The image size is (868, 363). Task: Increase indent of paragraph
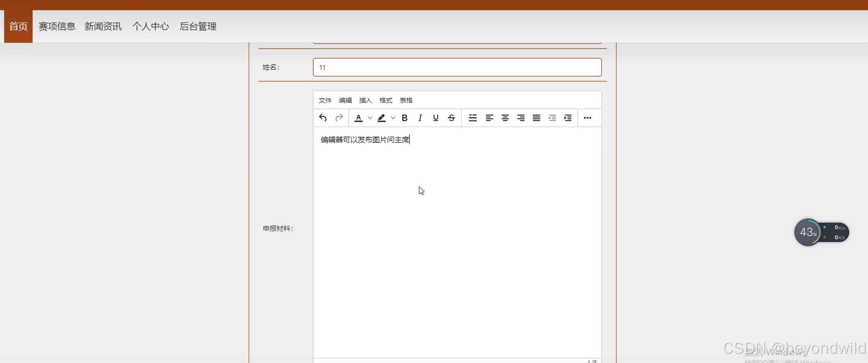tap(568, 118)
